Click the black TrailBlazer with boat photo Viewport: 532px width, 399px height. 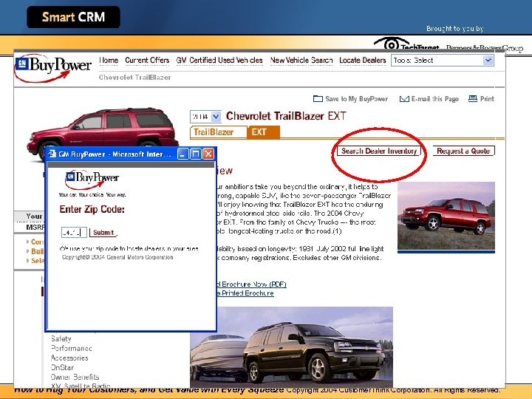pos(291,347)
